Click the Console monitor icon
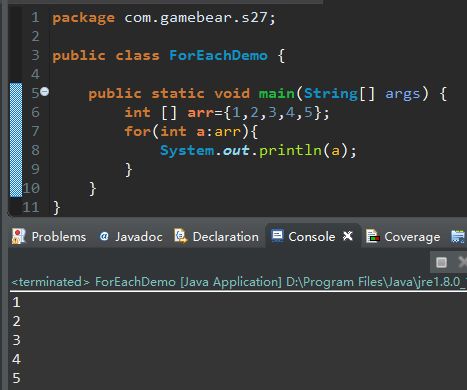 point(277,236)
